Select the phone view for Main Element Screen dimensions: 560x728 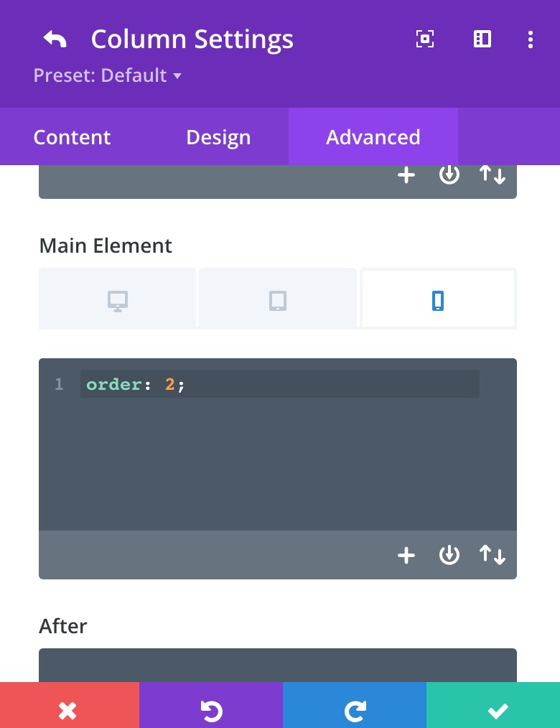pyautogui.click(x=439, y=300)
